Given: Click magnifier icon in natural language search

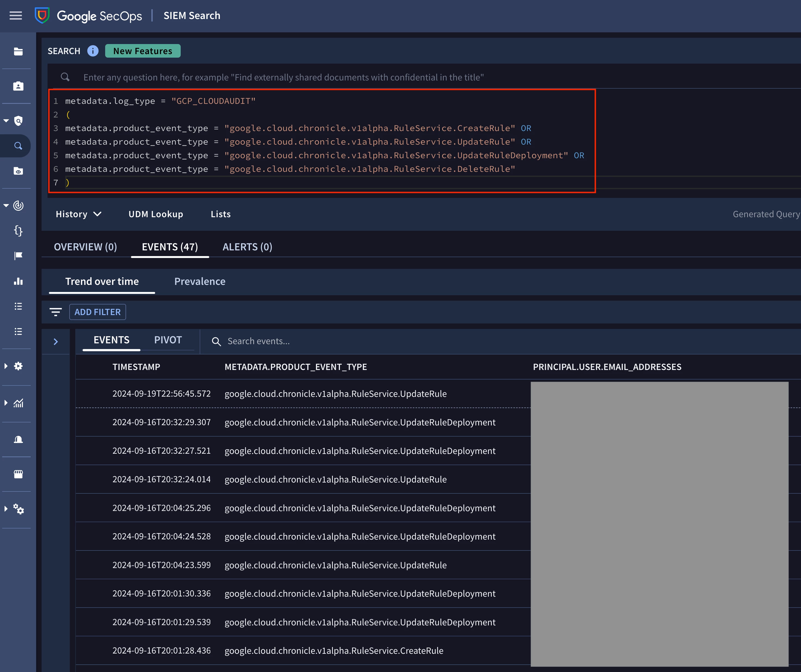Looking at the screenshot, I should 65,77.
